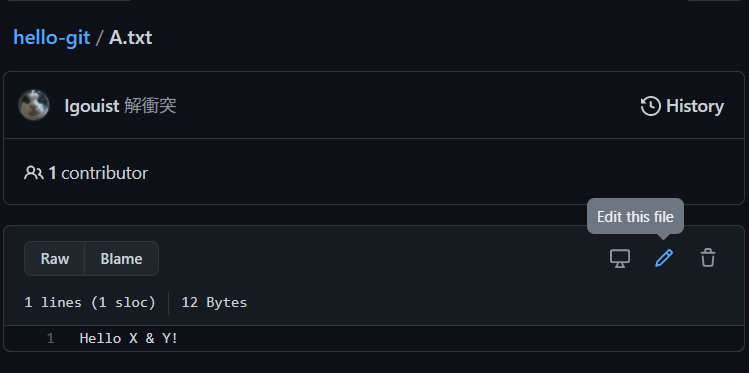749x373 pixels.
Task: Open file with GitHub Desktop monitor icon
Action: [620, 258]
